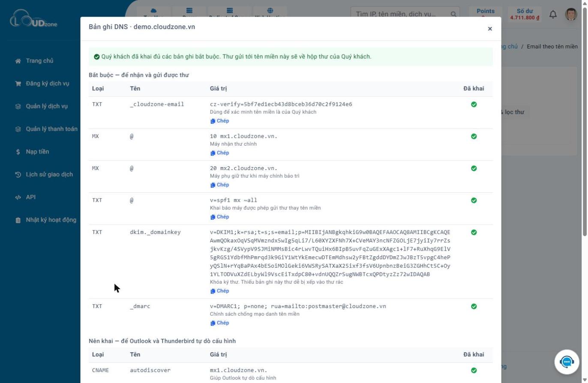The image size is (588, 383).
Task: Click the layers icon beside Quản lý dịch vụ
Action: coord(18,106)
